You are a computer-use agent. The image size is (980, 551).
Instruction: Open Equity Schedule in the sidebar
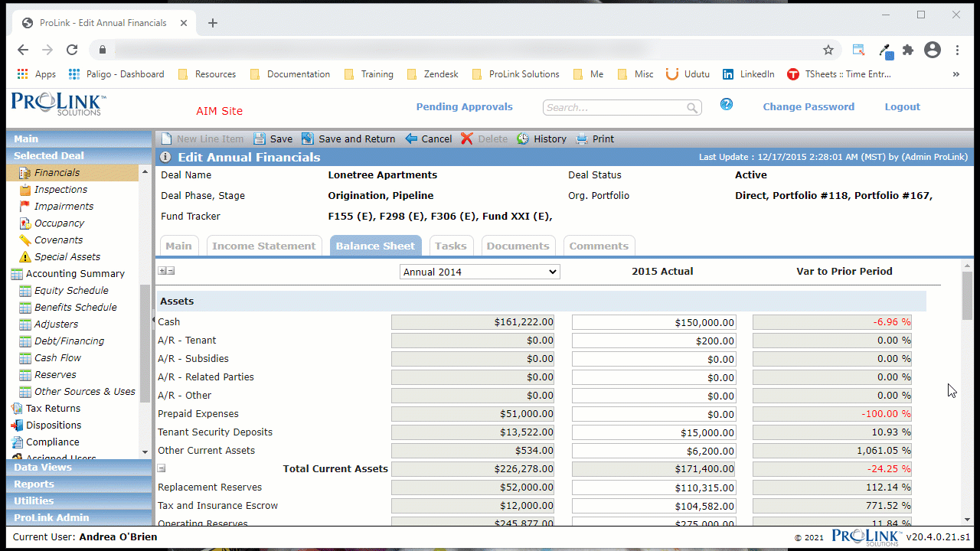[x=71, y=290]
